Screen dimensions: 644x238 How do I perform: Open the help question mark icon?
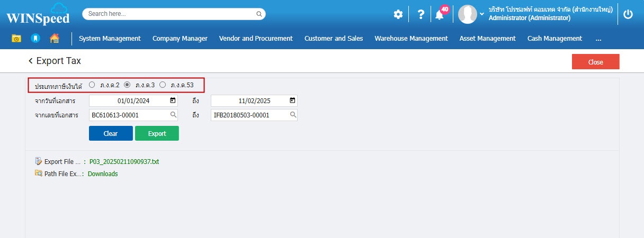coord(421,14)
